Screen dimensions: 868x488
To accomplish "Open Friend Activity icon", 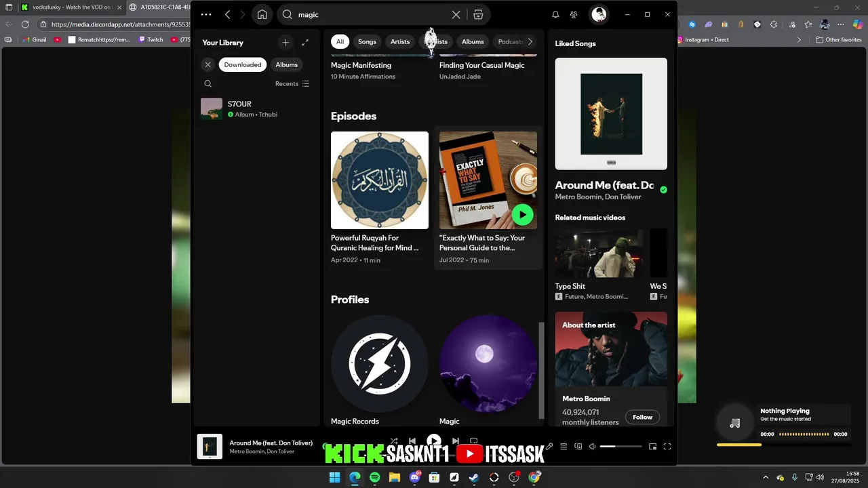I will tap(574, 14).
